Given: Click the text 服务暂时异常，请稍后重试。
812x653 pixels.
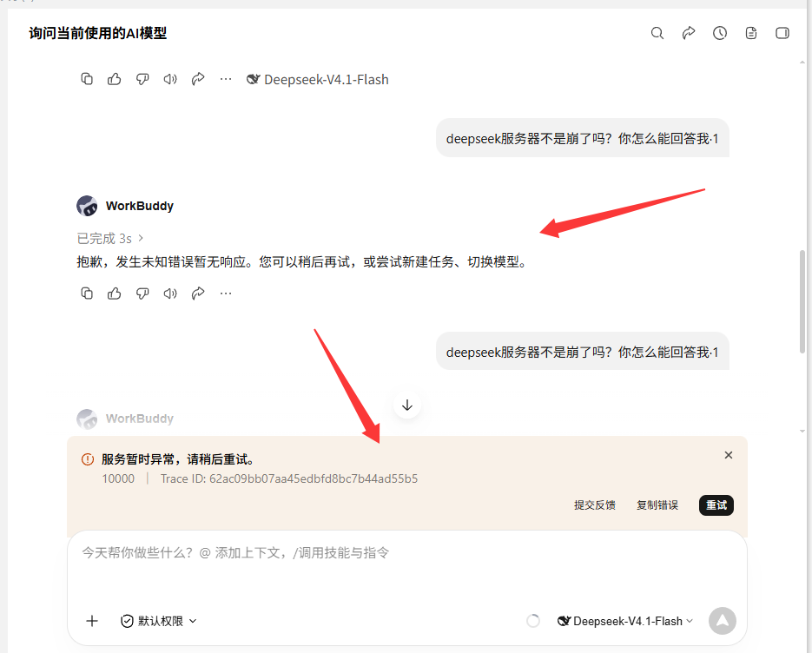Looking at the screenshot, I should [178, 459].
